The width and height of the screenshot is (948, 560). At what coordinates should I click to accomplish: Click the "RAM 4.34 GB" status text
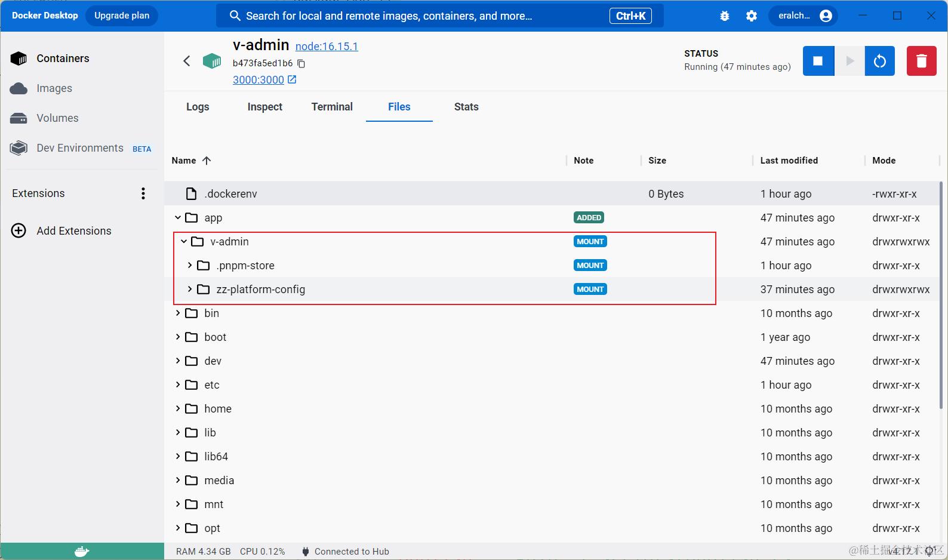coord(204,552)
